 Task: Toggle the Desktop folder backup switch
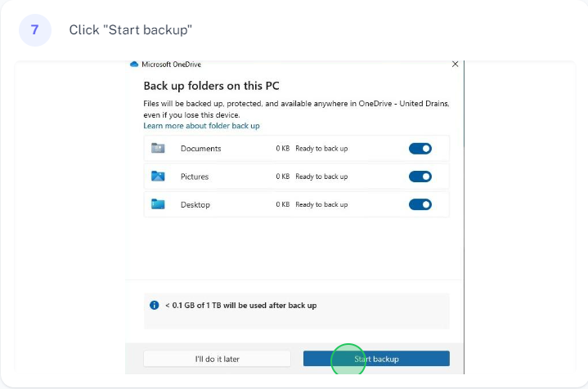420,204
